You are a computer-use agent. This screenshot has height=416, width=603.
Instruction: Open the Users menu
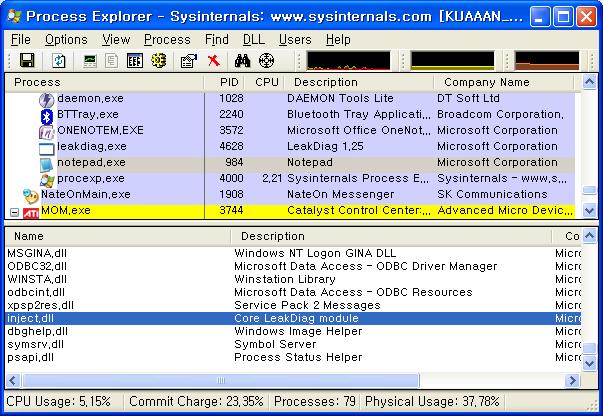[295, 40]
